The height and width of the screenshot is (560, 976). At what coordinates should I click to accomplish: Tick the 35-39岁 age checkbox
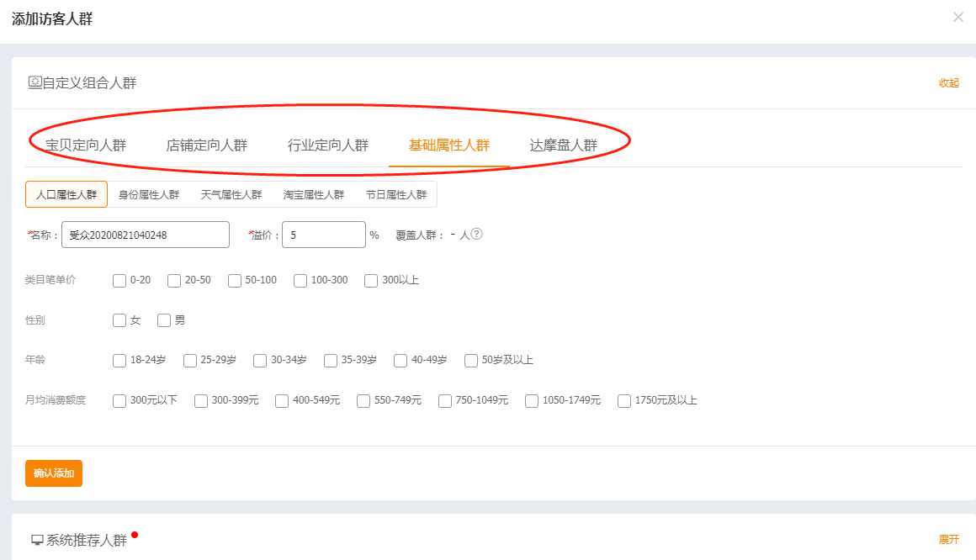tap(331, 360)
